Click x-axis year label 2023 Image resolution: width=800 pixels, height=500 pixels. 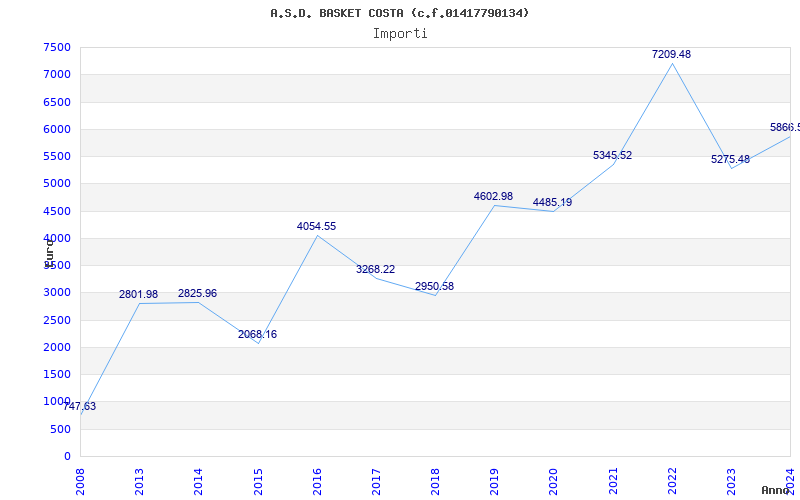[x=732, y=482]
